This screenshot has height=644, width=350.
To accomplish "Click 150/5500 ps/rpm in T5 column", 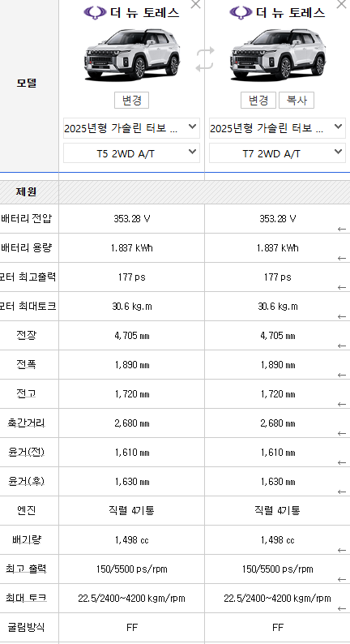I will coord(132,569).
